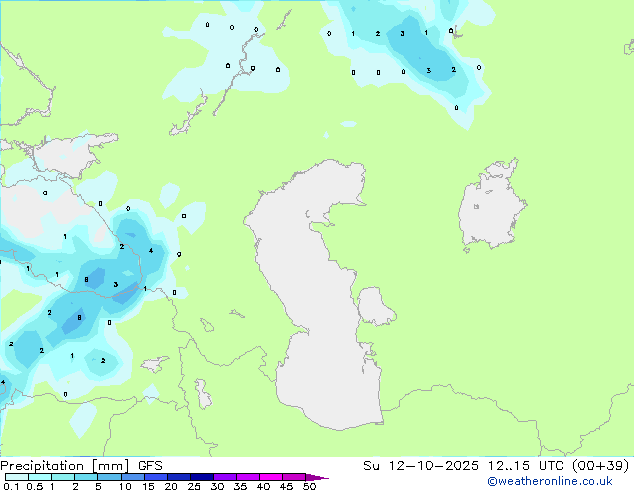Click the above-50 mm arrow tip of legend
The width and height of the screenshot is (634, 490).
(x=317, y=477)
